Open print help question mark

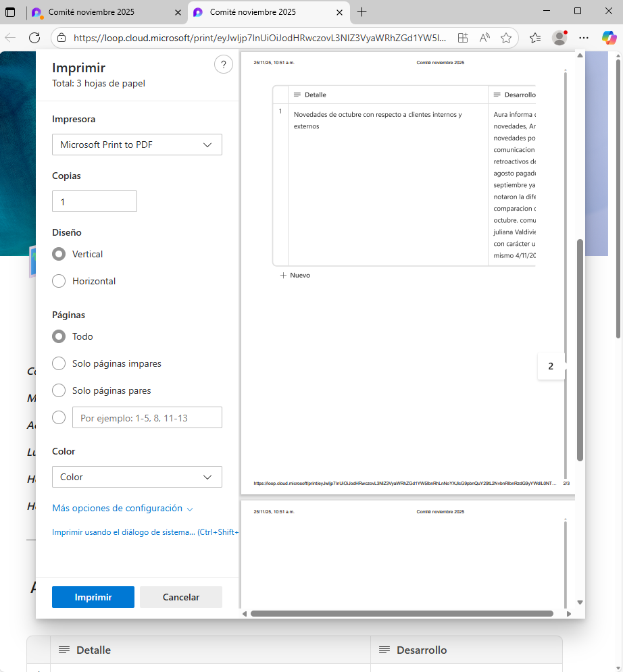(x=224, y=65)
